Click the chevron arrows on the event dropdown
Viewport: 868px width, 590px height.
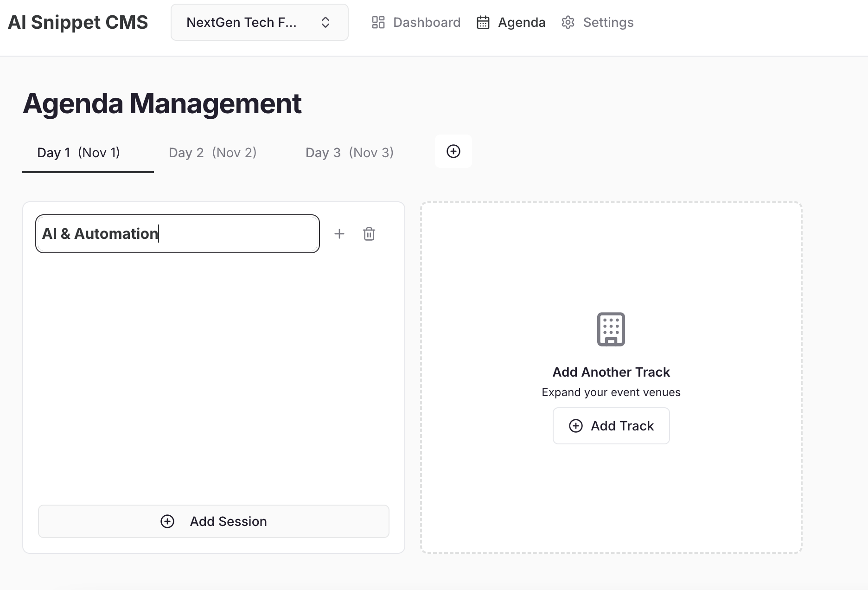coord(325,22)
